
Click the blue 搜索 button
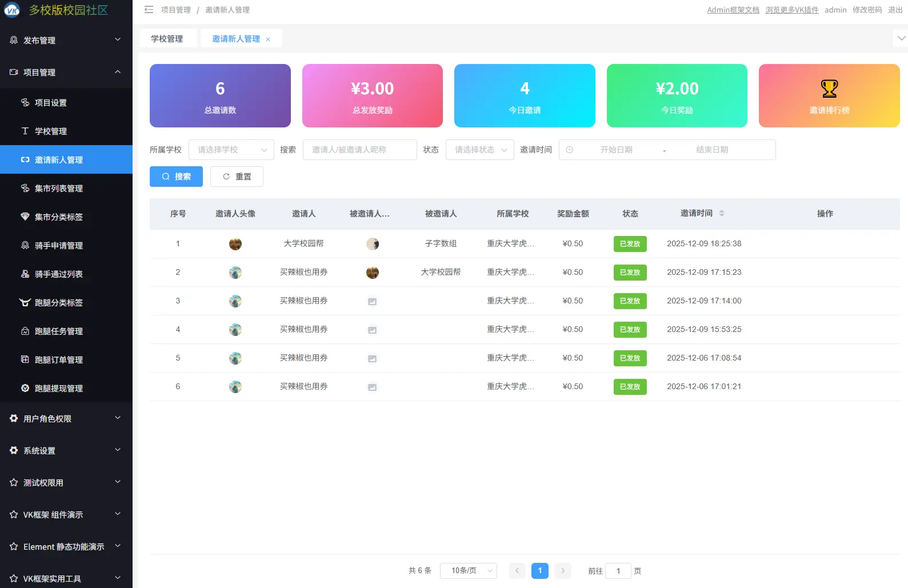pos(176,177)
